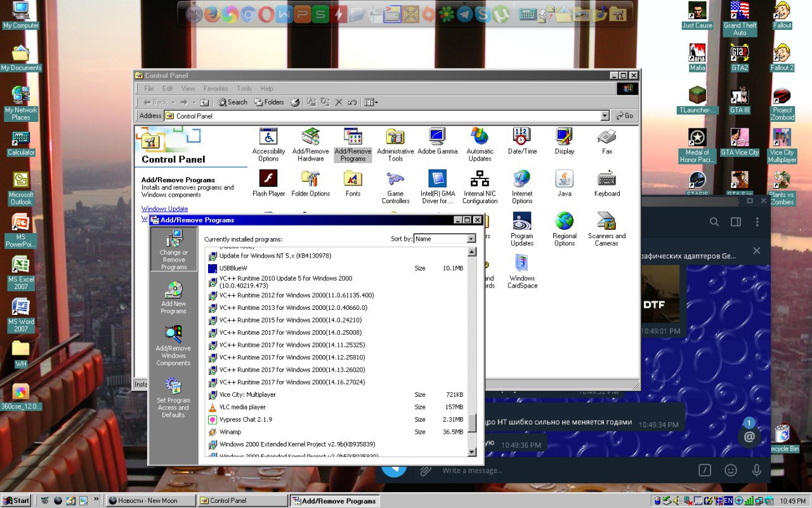Click the Telegram microphone icon
The height and width of the screenshot is (508, 812).
[756, 471]
